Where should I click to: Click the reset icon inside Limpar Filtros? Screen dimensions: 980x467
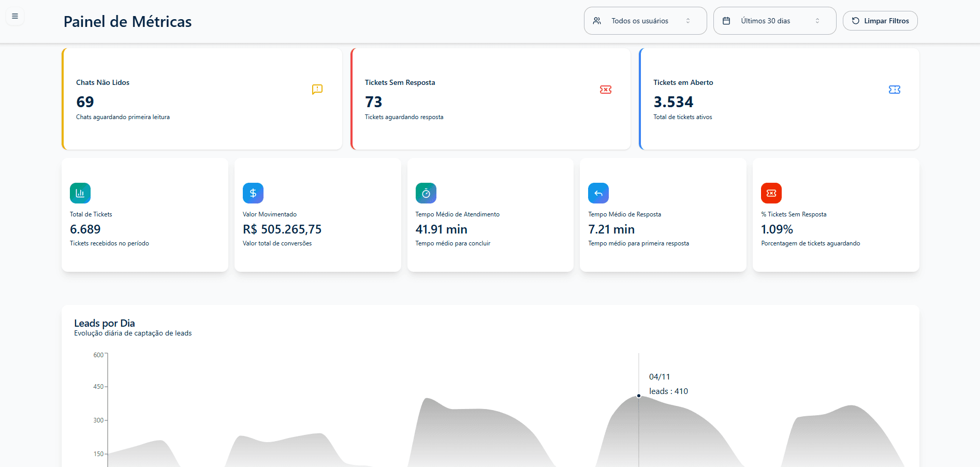pyautogui.click(x=855, y=21)
